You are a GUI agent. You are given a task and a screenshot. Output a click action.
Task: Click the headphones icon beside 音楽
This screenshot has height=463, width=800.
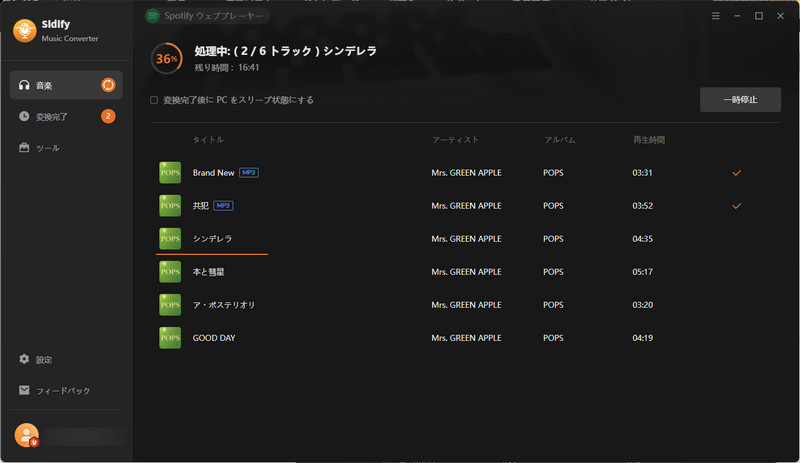click(24, 85)
